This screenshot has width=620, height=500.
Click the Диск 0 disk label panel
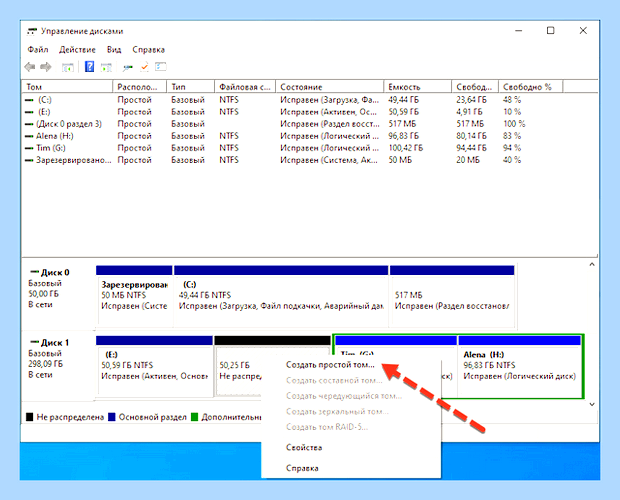pyautogui.click(x=59, y=296)
